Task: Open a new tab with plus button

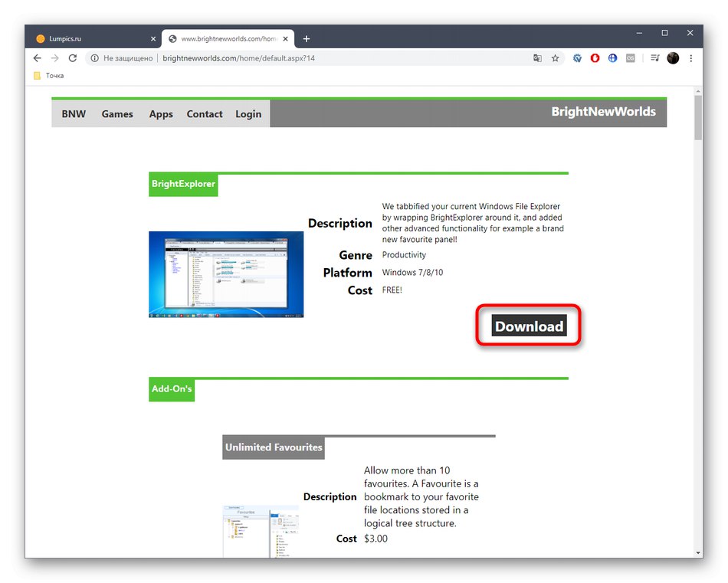Action: point(307,39)
